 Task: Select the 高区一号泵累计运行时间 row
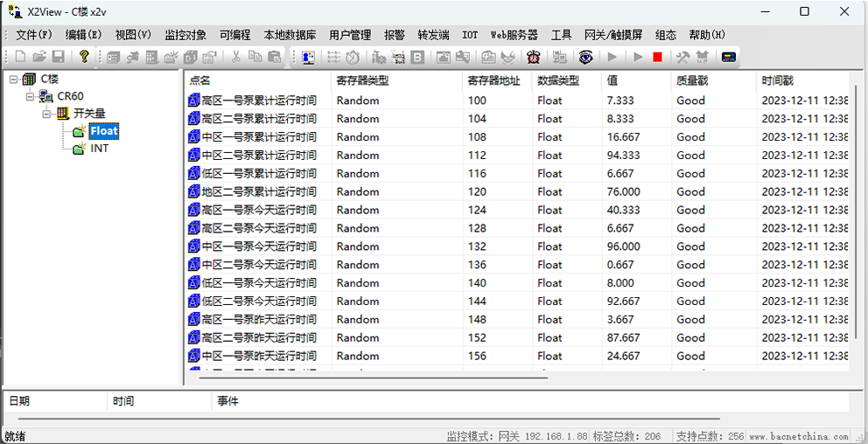[259, 101]
